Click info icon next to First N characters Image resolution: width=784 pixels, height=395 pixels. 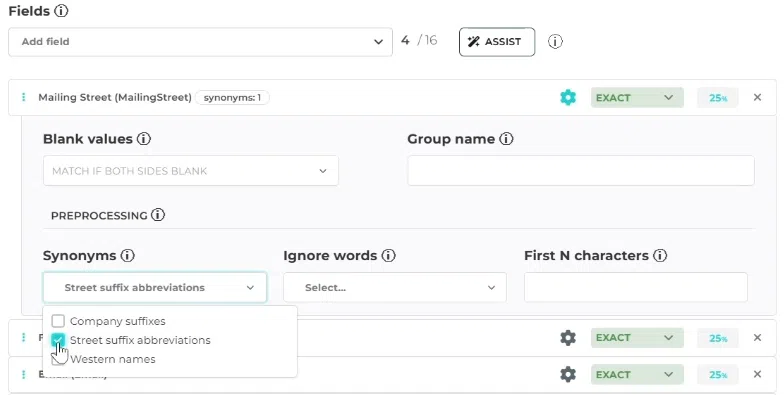pos(660,256)
